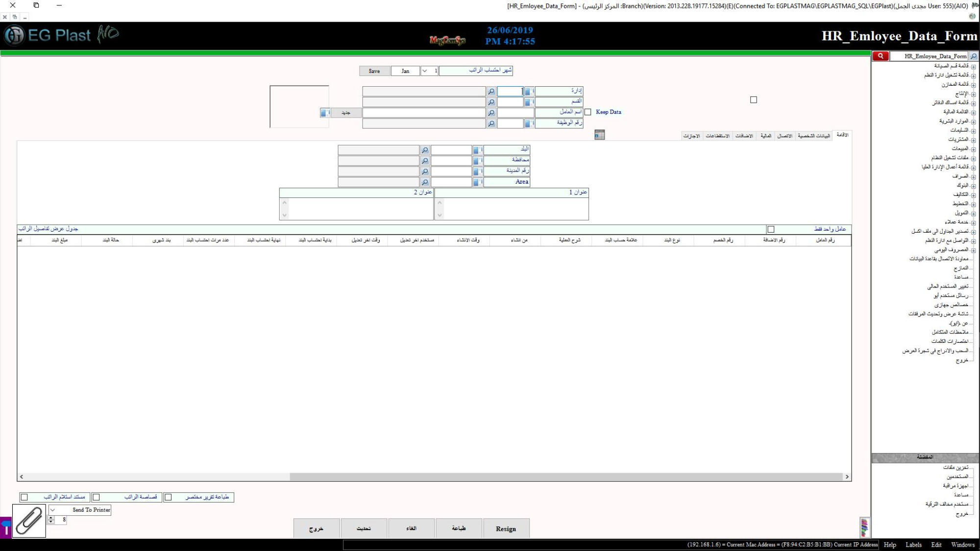Click the إدارة code input field
Image resolution: width=980 pixels, height=551 pixels.
[x=510, y=92]
